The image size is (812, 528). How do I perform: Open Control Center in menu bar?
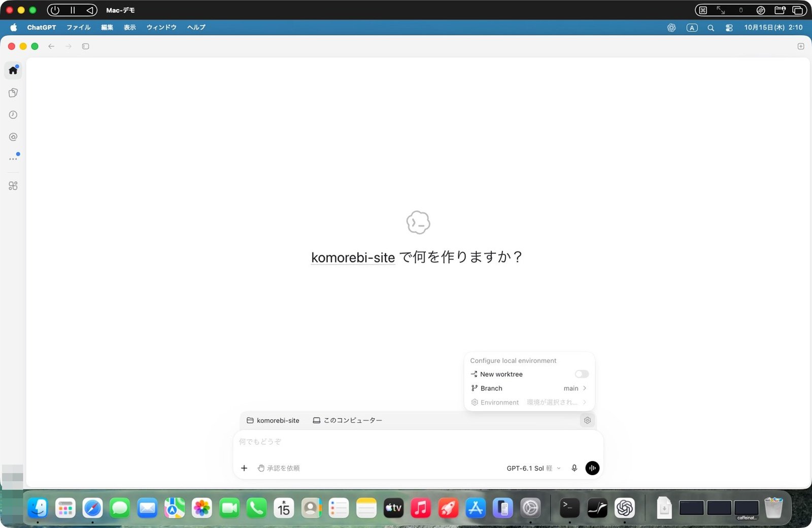729,27
